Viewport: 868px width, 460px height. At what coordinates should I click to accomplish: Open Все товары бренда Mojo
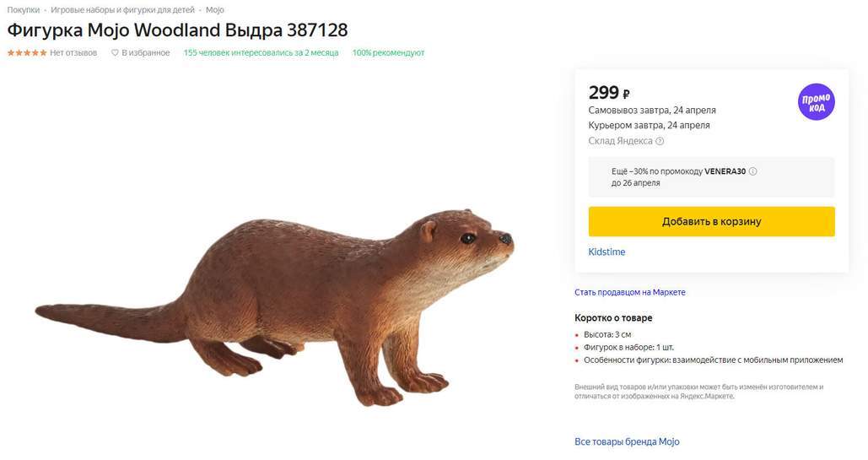pyautogui.click(x=626, y=441)
